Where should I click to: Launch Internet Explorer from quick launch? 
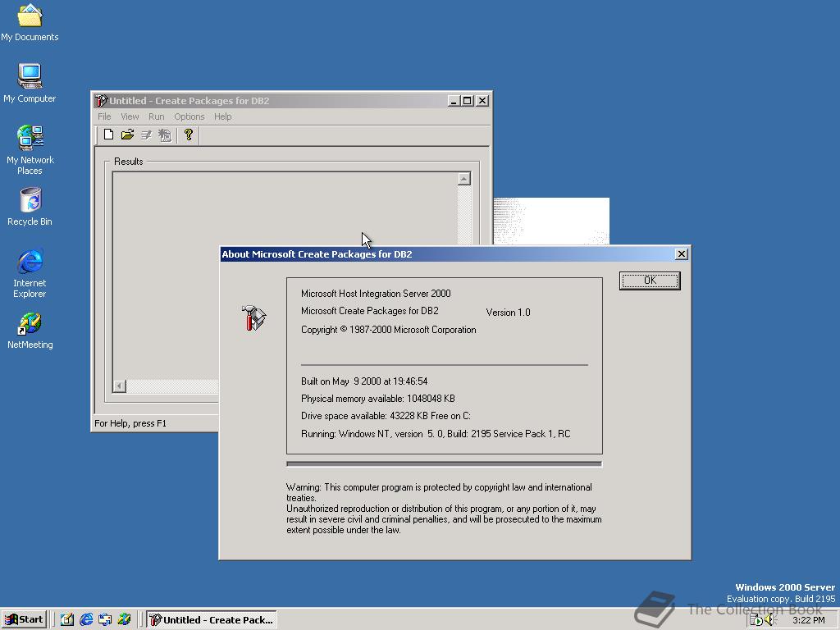pos(86,620)
